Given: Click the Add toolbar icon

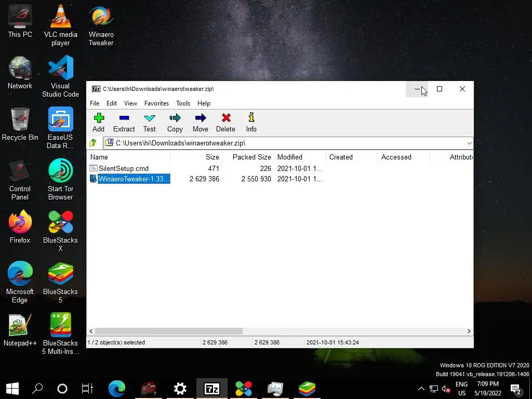Looking at the screenshot, I should (98, 123).
